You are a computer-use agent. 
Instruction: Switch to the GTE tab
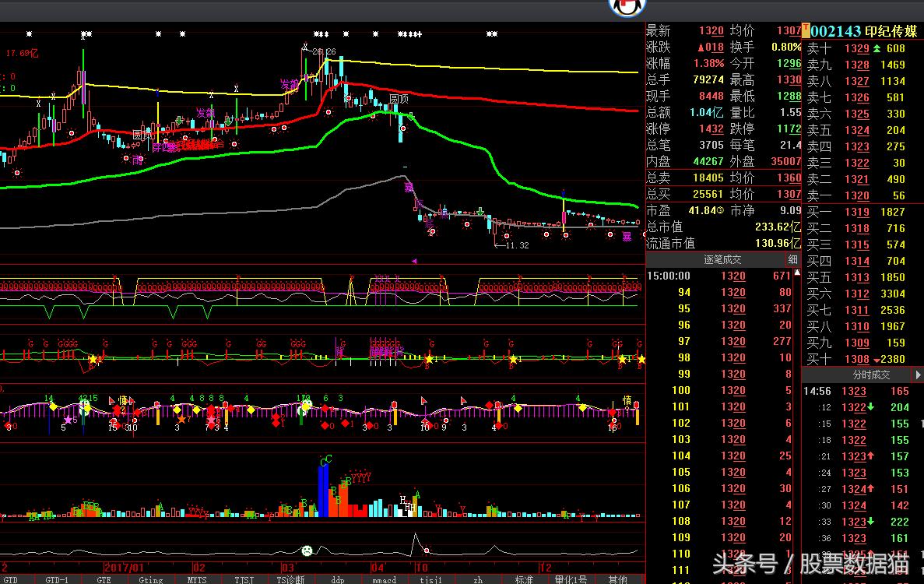(104, 580)
